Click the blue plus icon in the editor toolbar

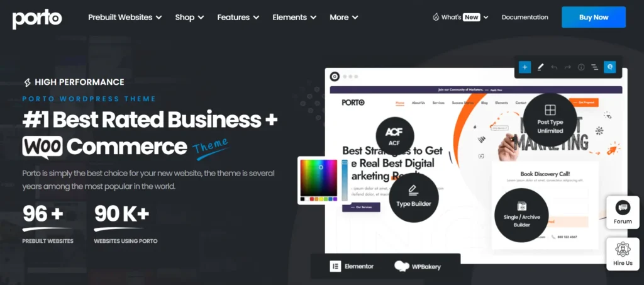tap(525, 67)
